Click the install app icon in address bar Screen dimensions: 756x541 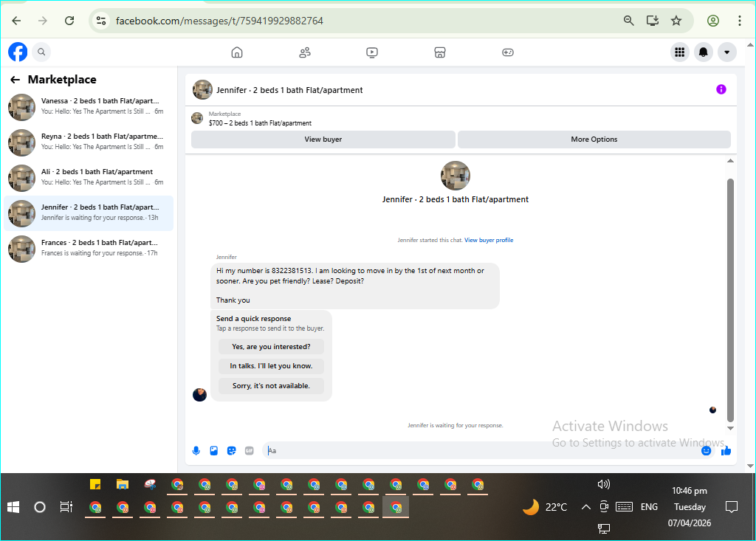coord(653,21)
